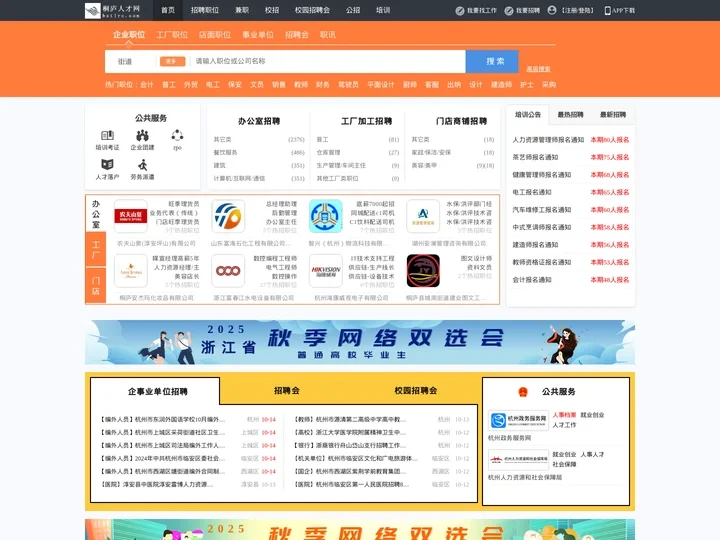Click the hot position 会计 link
Viewport: 720px width, 540px height.
click(x=146, y=84)
